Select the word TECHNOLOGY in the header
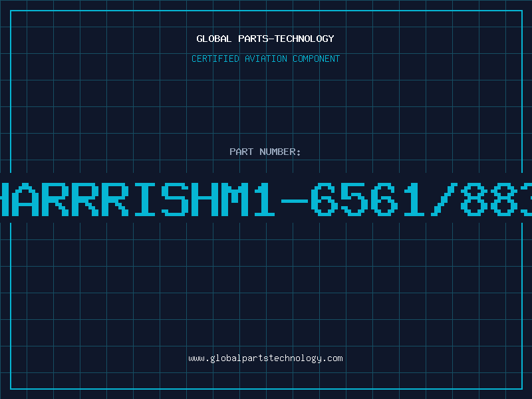 click(x=305, y=39)
